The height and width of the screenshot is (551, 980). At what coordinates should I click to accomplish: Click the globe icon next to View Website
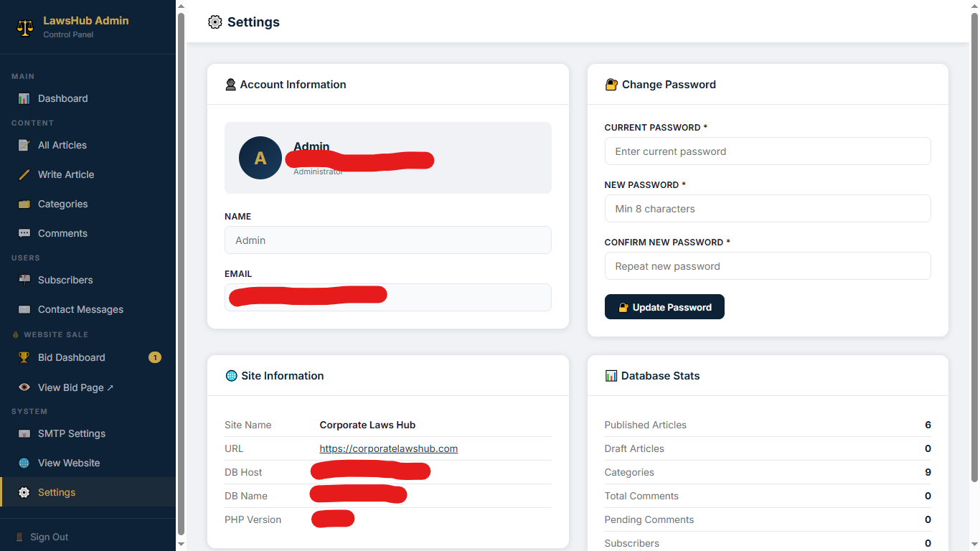point(24,463)
